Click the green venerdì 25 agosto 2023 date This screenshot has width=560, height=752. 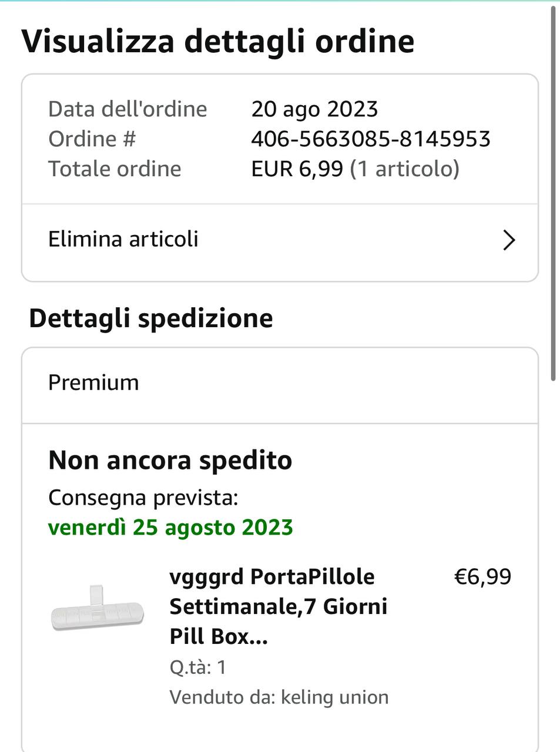pos(170,528)
